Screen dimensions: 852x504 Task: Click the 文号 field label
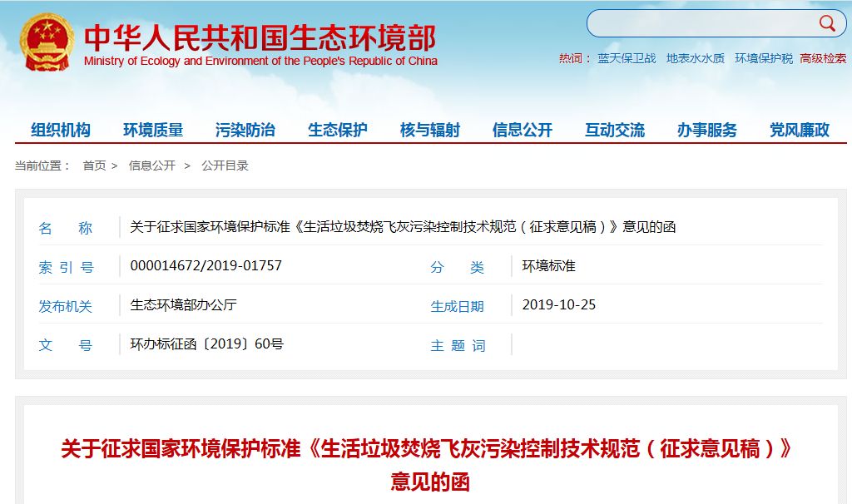[x=65, y=345]
